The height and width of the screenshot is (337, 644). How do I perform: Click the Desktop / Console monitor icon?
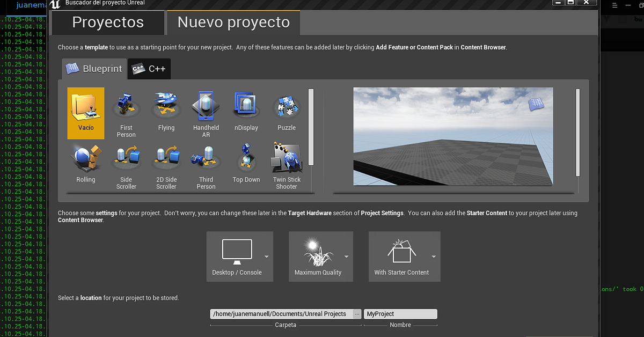pyautogui.click(x=237, y=252)
